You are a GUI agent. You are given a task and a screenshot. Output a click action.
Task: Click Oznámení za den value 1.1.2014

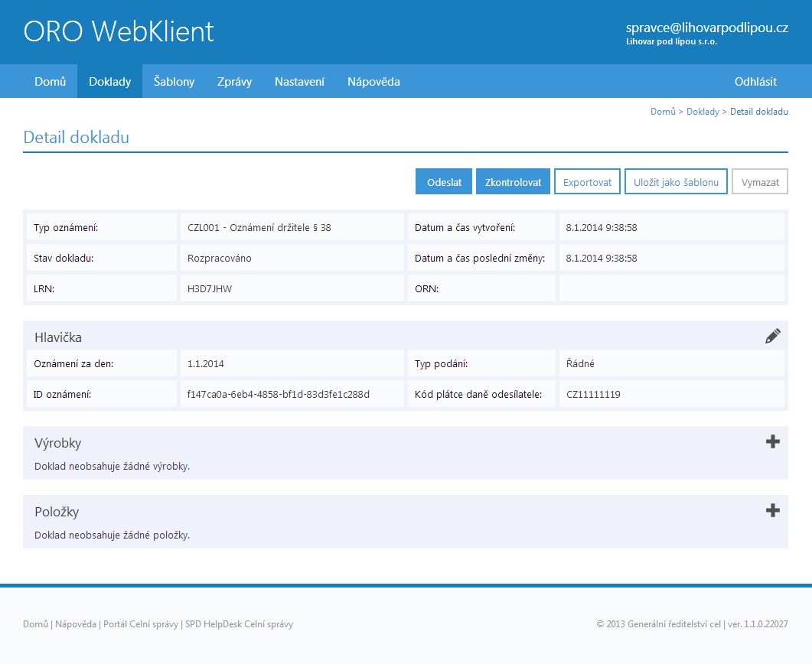(206, 364)
